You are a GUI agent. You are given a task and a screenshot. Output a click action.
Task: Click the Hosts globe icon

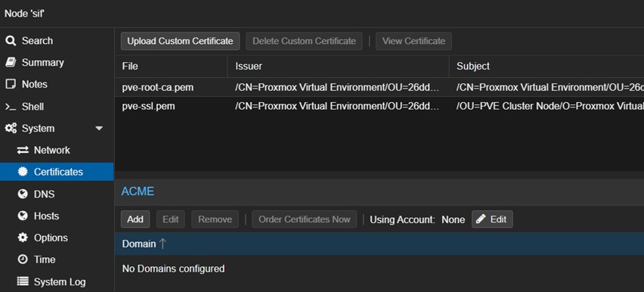23,216
